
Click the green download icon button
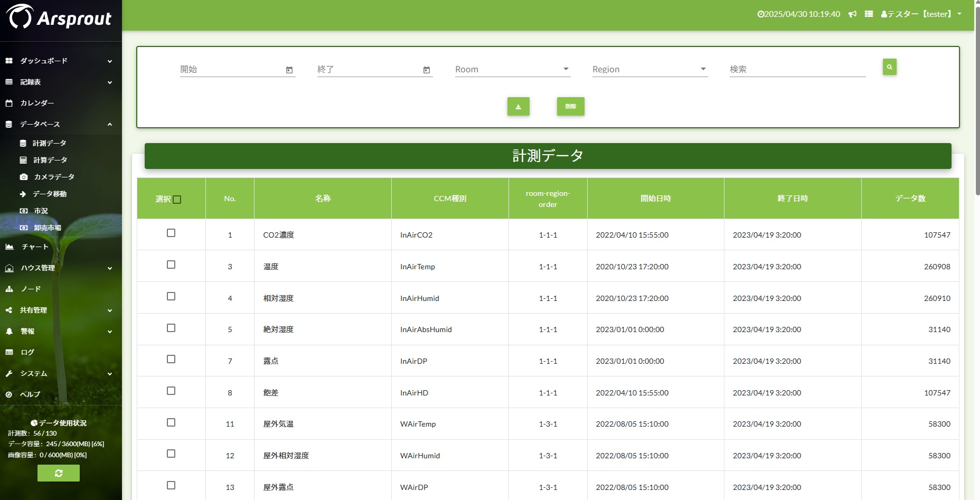(x=519, y=107)
